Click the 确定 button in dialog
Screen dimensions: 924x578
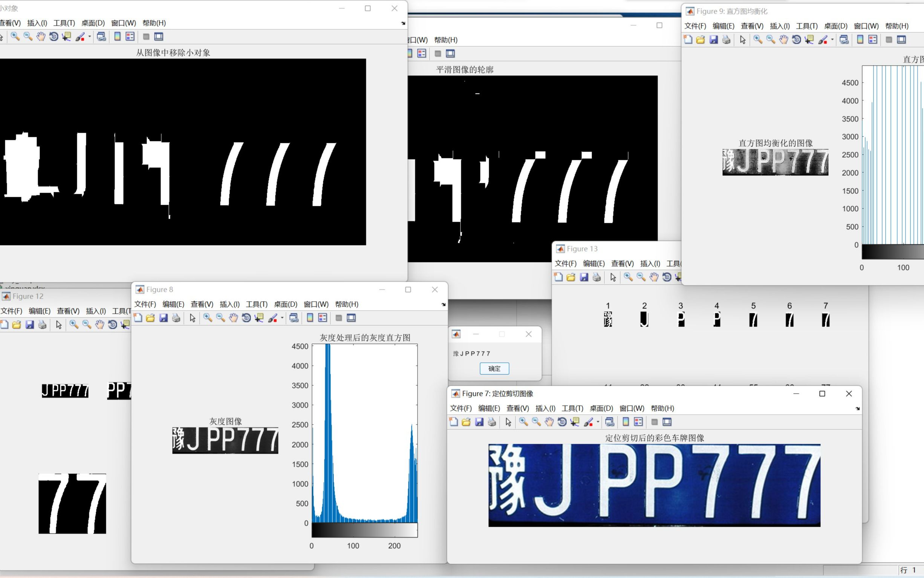pyautogui.click(x=494, y=368)
